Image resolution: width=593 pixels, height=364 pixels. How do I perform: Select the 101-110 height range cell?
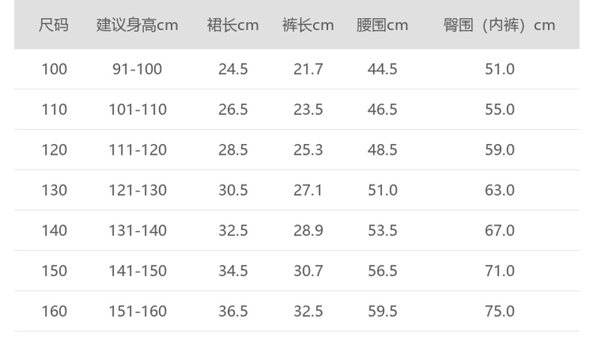click(x=137, y=110)
